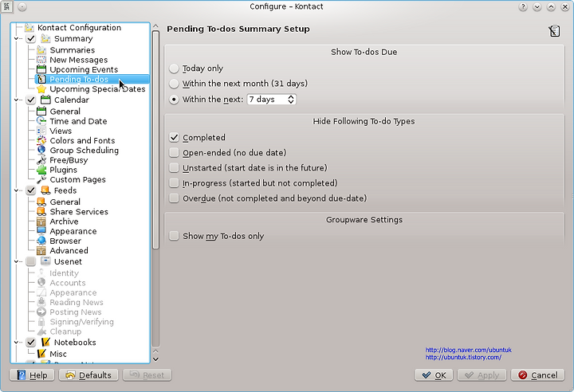Click the Archive icon under Feeds
Viewport: 574px width, 392px height.
click(x=41, y=221)
